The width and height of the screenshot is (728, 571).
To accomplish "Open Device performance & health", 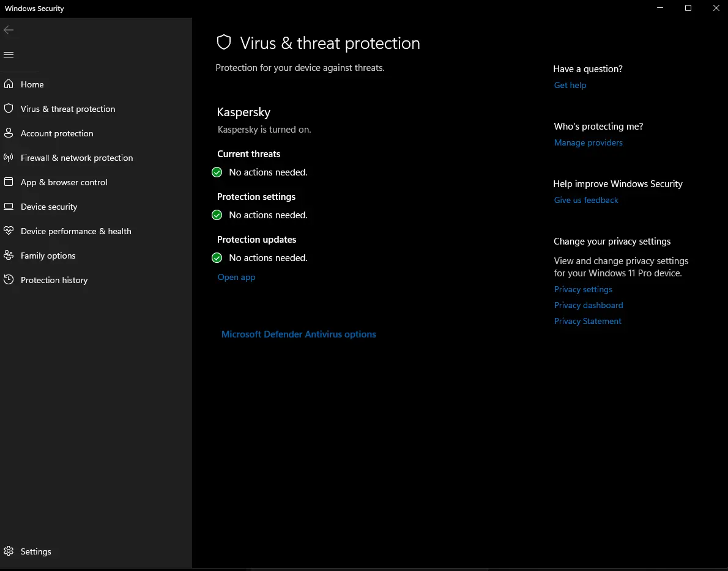I will [x=76, y=231].
